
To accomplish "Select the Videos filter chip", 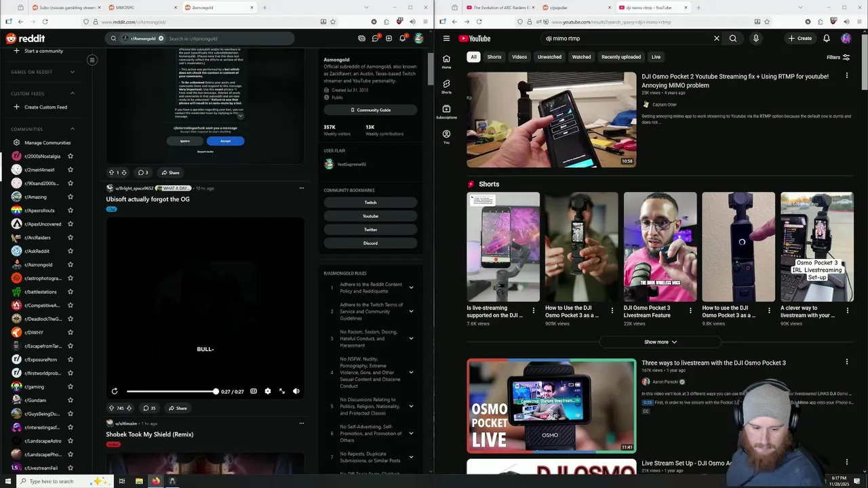I will (519, 57).
